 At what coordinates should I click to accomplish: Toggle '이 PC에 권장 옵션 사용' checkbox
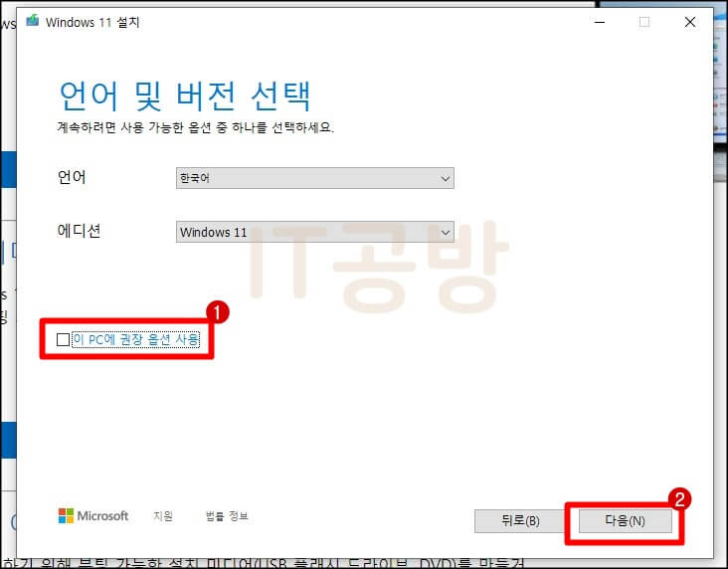coord(63,339)
